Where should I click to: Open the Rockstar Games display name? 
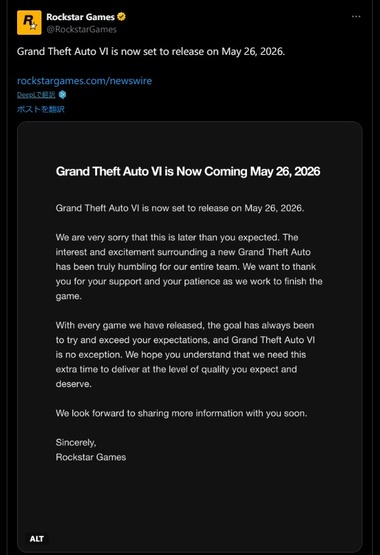[80, 17]
